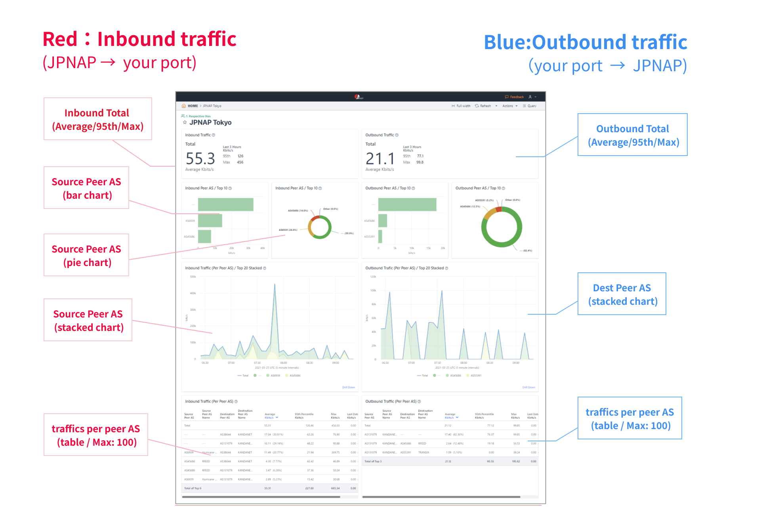
Task: Sort inbound table by Average Kbits/s arrow
Action: click(277, 418)
